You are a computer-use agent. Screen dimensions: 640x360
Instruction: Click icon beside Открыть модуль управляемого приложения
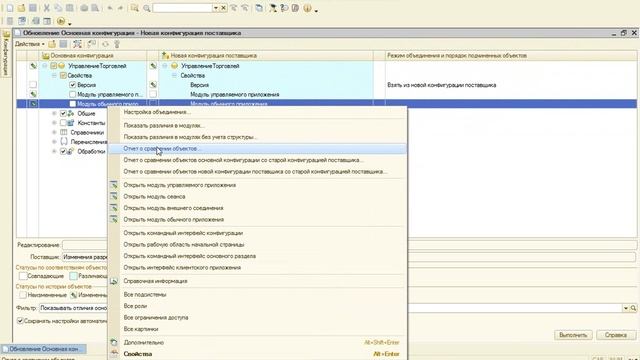[x=114, y=185]
